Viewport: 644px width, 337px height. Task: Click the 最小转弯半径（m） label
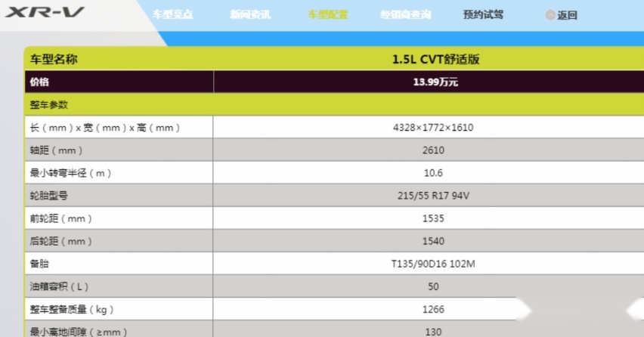tap(70, 173)
